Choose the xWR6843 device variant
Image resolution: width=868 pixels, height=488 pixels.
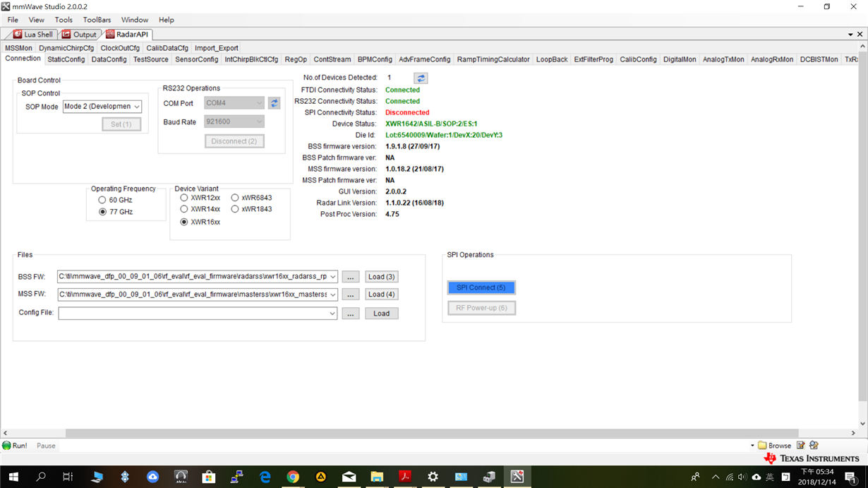235,198
